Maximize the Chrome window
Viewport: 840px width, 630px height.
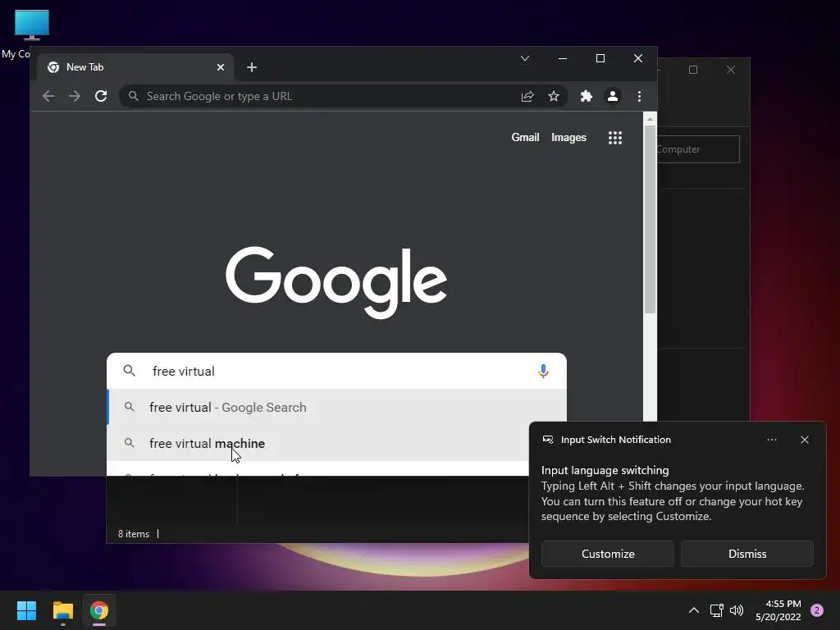[600, 58]
